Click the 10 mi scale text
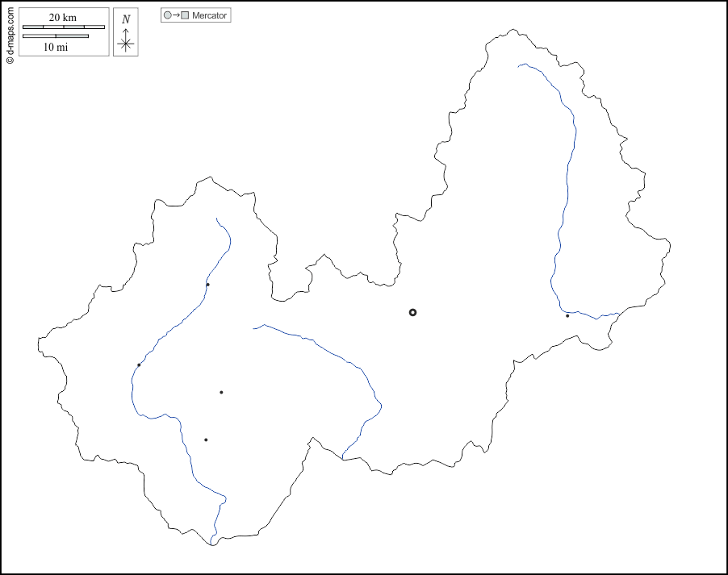Image resolution: width=728 pixels, height=575 pixels. 55,47
